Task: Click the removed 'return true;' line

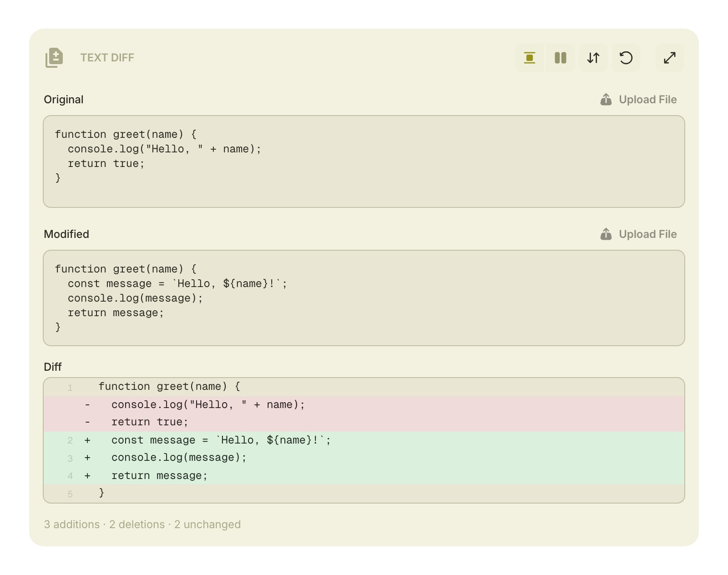Action: pyautogui.click(x=150, y=422)
